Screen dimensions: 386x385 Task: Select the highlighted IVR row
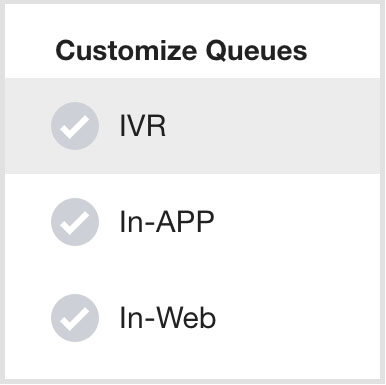point(193,126)
